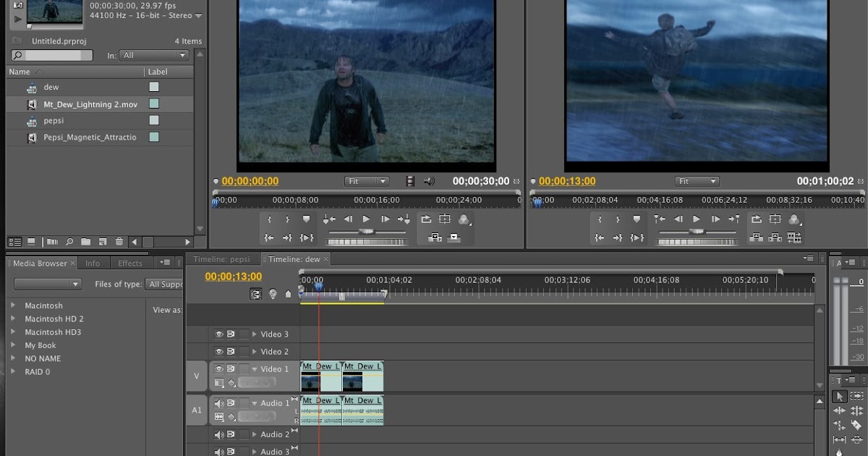Click the Lift button in the Program monitor
Image resolution: width=868 pixels, height=456 pixels.
click(x=757, y=237)
